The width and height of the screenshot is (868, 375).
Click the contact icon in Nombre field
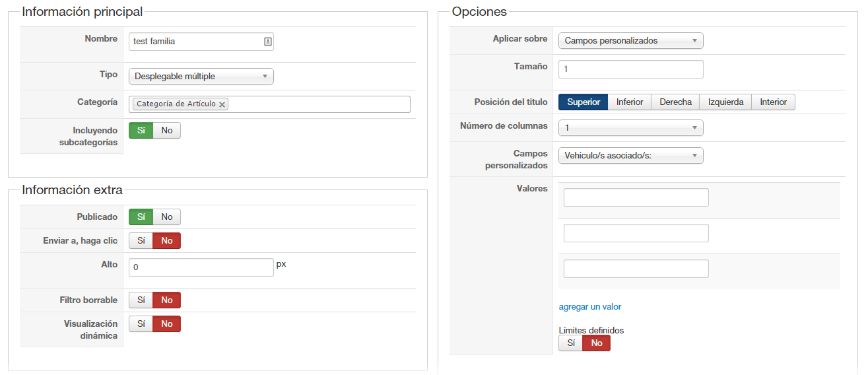(x=267, y=42)
